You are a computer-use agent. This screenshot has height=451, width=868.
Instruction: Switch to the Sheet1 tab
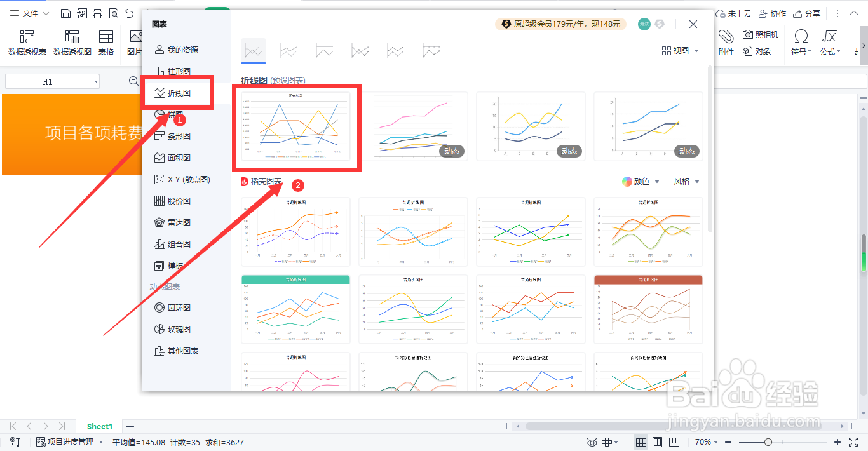100,426
